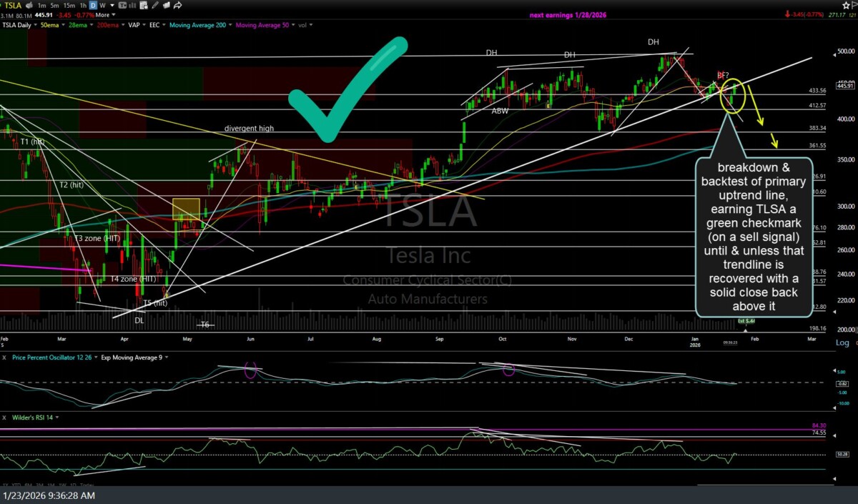858x504 pixels.
Task: Select the chart grid/notes icon
Action: point(145,5)
